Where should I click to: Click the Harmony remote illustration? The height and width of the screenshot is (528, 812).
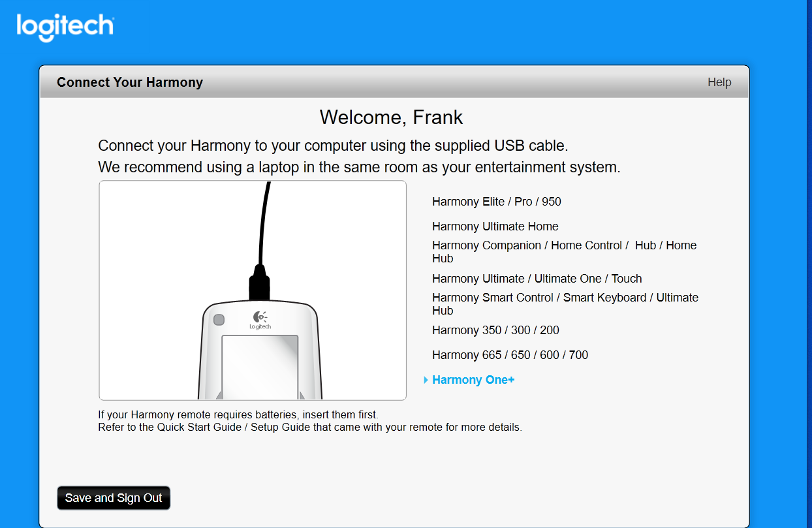tap(253, 290)
